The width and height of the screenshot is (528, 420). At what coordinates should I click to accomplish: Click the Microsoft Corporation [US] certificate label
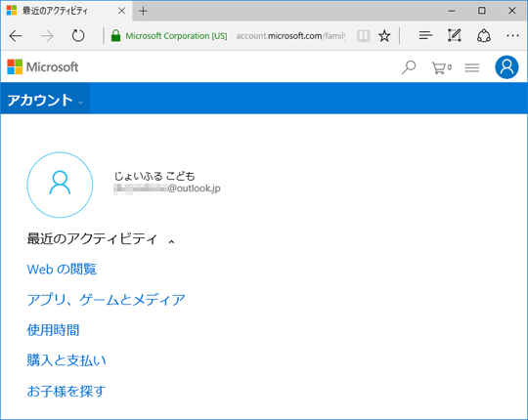[176, 35]
